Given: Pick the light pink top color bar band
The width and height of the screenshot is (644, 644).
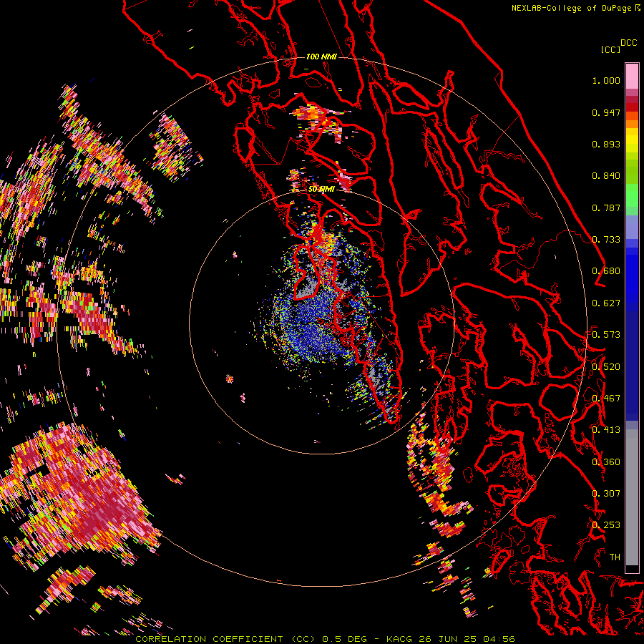Looking at the screenshot, I should click(632, 76).
